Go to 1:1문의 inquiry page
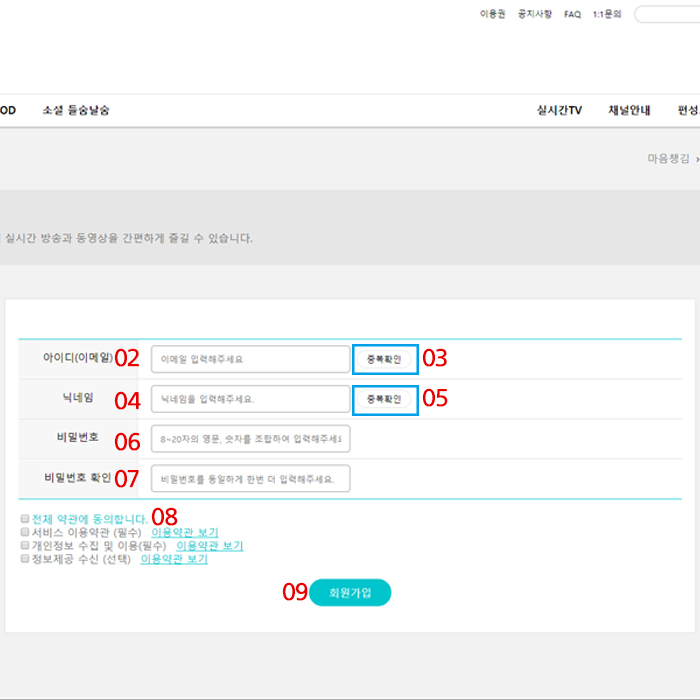Screen dimensions: 700x700 607,15
